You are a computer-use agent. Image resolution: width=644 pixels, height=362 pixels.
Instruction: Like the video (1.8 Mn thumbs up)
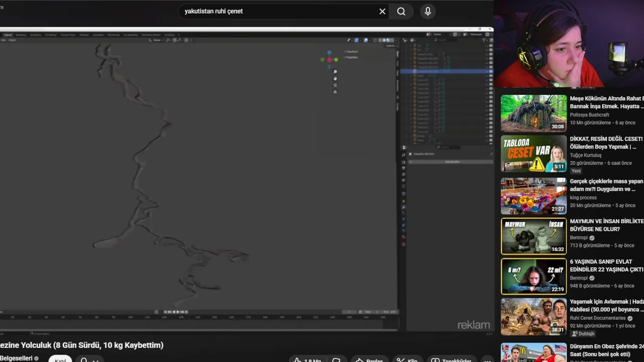coord(307,359)
